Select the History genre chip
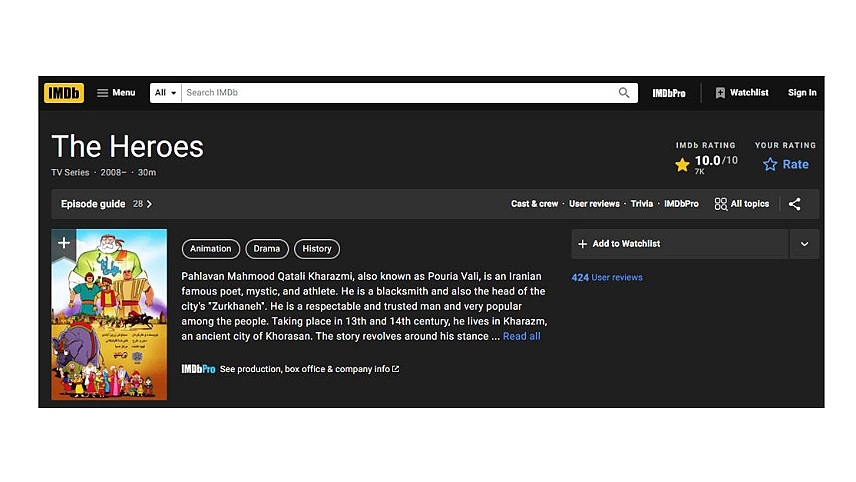 [x=317, y=249]
